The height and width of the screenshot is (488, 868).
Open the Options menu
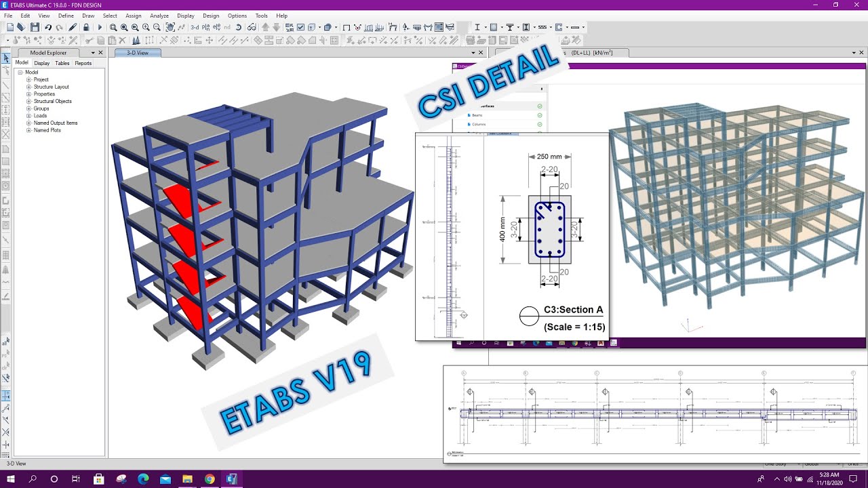(x=237, y=16)
